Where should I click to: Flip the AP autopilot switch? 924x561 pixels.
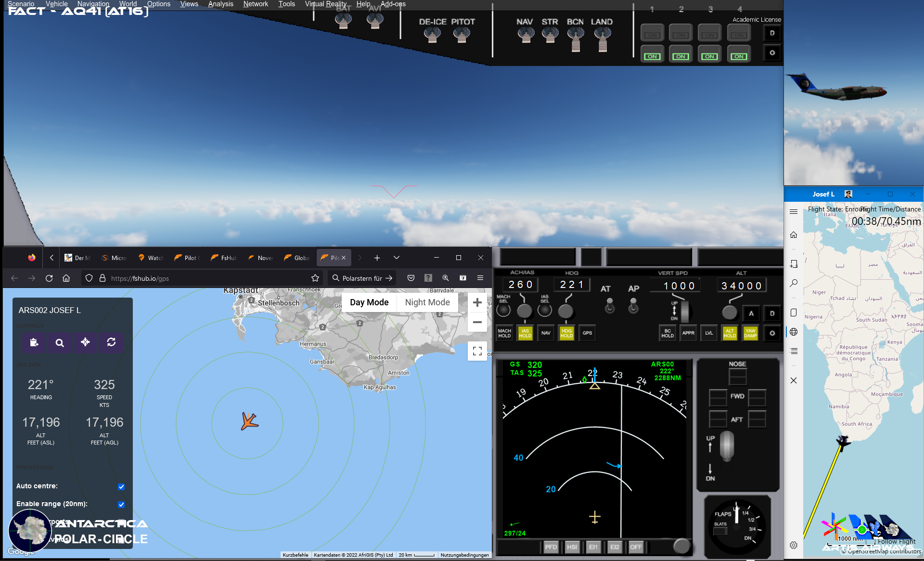pyautogui.click(x=633, y=305)
